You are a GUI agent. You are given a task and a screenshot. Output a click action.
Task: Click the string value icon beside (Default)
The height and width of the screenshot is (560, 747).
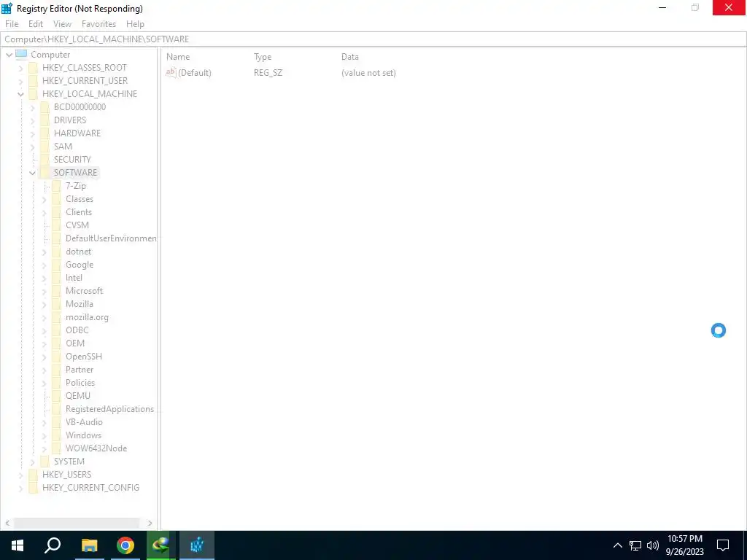coord(171,72)
